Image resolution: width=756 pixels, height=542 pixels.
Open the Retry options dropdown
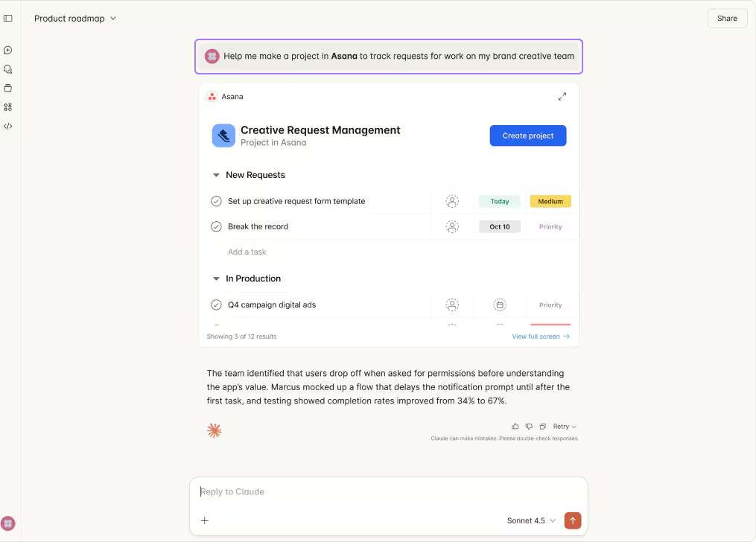tap(564, 426)
